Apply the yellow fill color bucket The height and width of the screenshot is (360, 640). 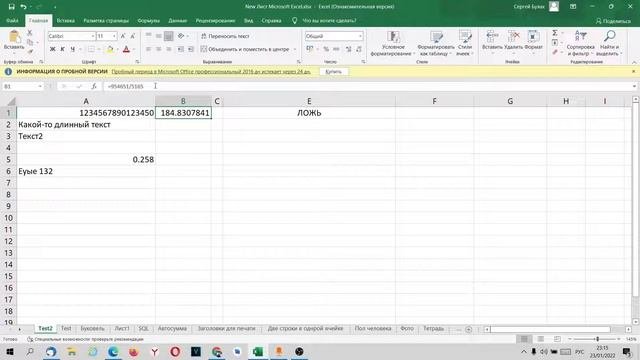pos(110,49)
